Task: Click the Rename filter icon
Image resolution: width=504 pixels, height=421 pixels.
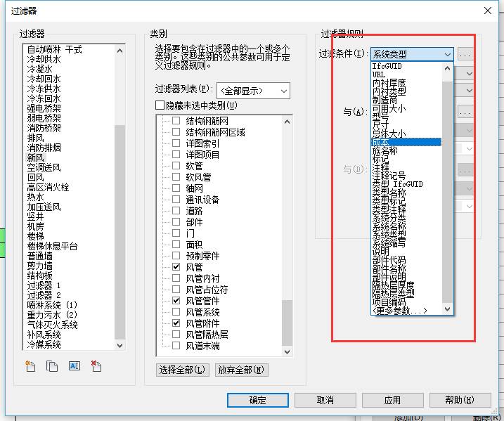Action: [74, 366]
